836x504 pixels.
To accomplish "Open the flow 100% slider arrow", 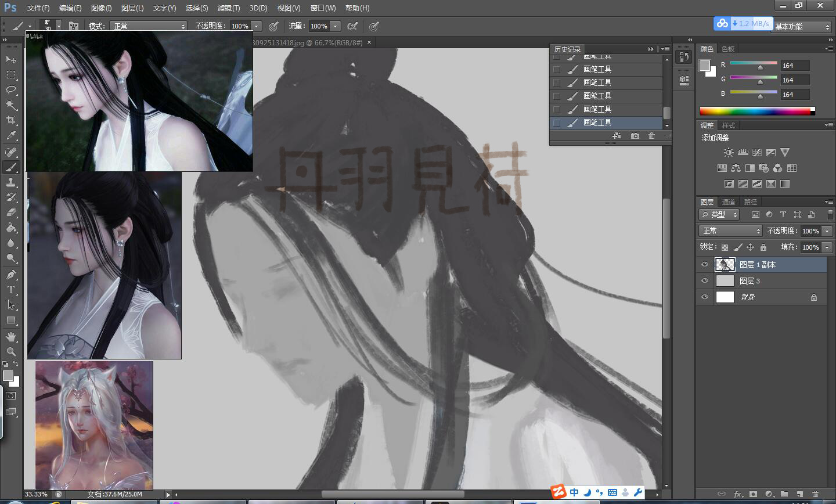I will [x=335, y=26].
